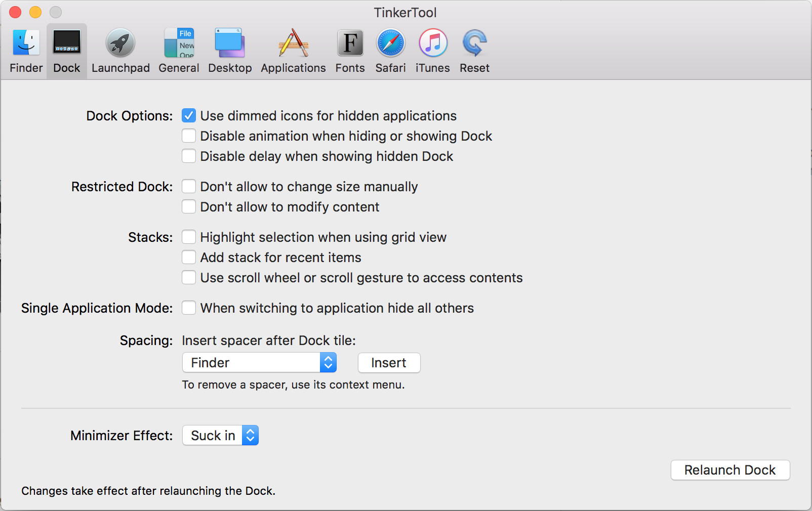Select the Launchpad icon in the toolbar
Screen dimensions: 812x511
point(120,48)
